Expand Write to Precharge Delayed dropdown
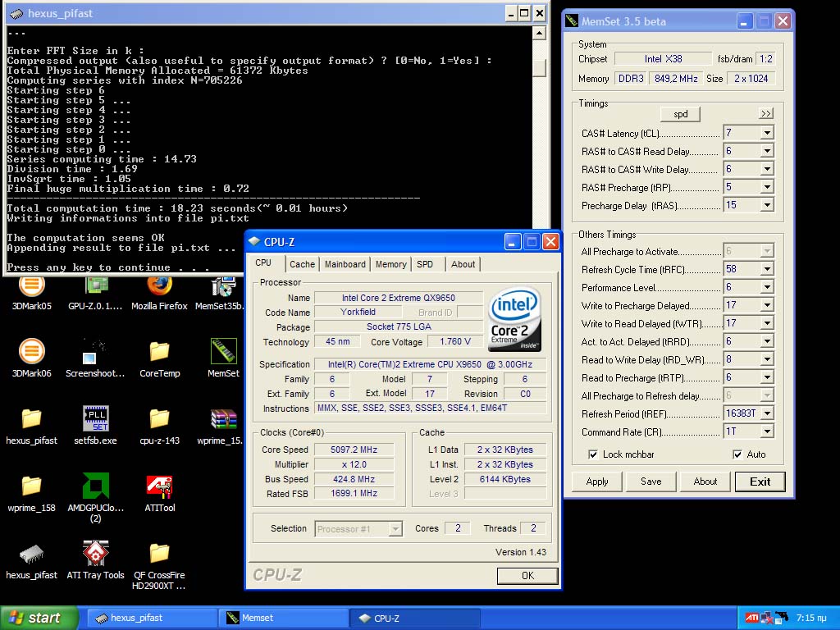The image size is (840, 630). click(x=767, y=305)
